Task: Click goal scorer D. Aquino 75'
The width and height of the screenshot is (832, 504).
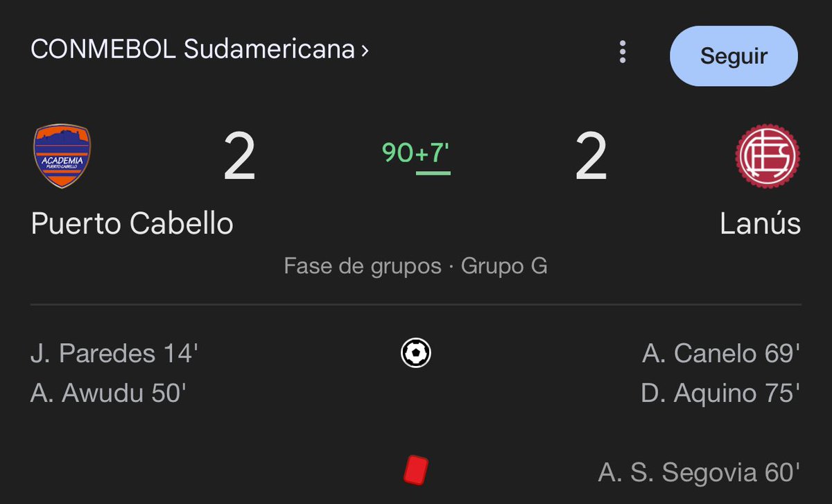Action: pyautogui.click(x=721, y=393)
